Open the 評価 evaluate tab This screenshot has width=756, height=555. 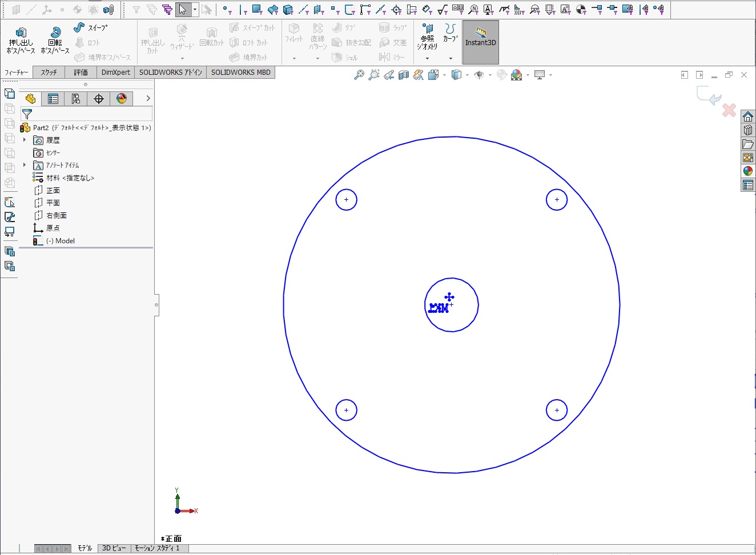tap(81, 73)
